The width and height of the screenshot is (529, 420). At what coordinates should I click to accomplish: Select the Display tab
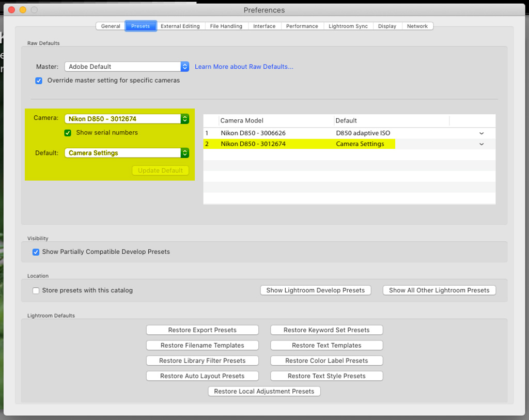(x=387, y=26)
